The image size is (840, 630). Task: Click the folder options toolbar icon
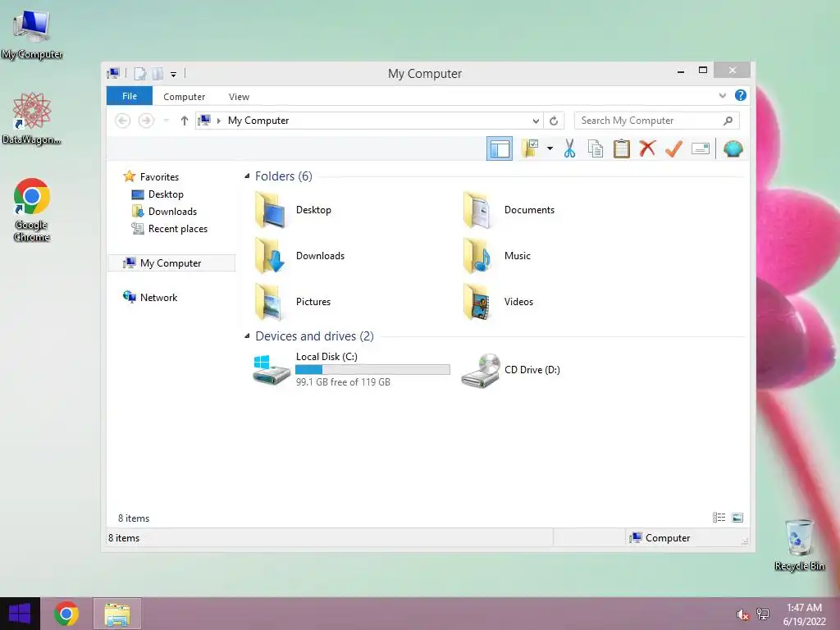tap(530, 148)
